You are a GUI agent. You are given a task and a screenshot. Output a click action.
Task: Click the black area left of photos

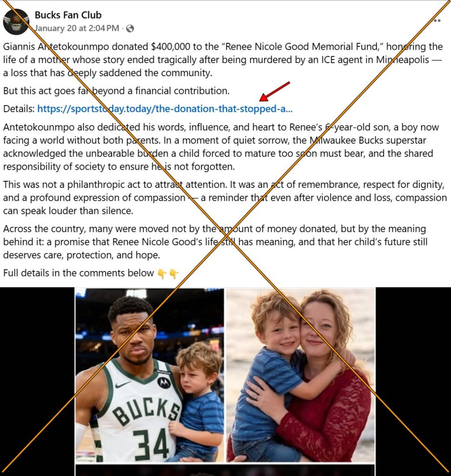[37, 381]
